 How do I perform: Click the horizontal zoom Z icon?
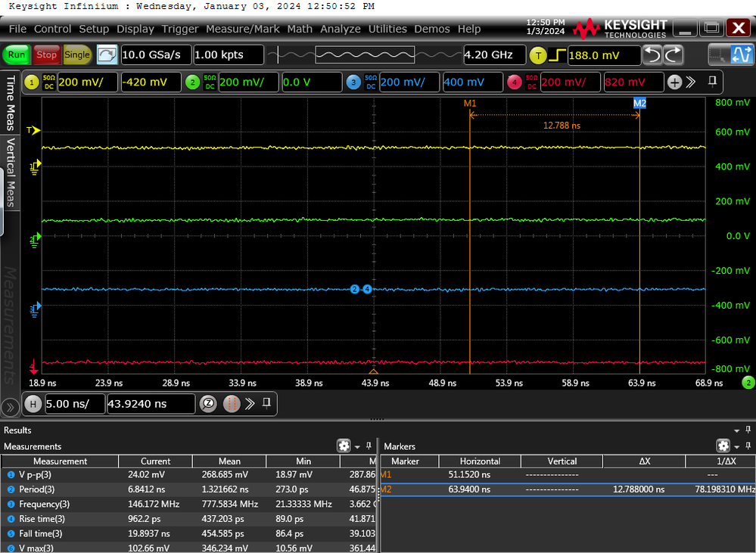(208, 404)
